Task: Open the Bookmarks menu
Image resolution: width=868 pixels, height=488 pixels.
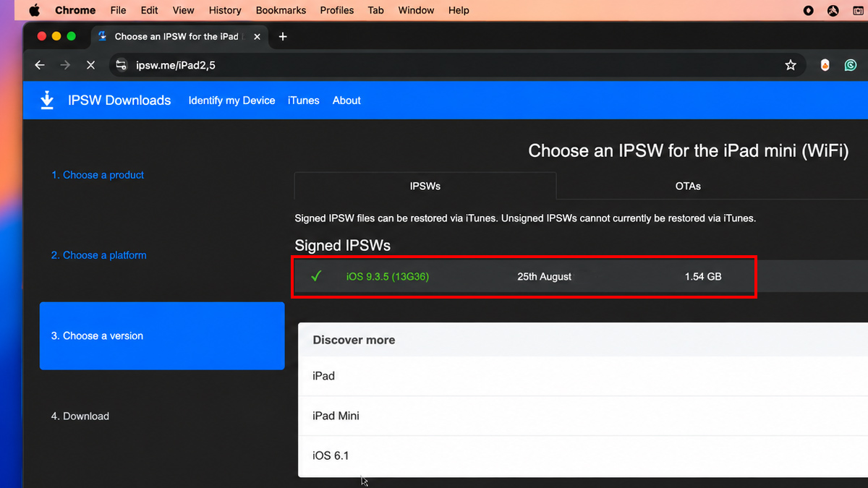Action: (281, 10)
